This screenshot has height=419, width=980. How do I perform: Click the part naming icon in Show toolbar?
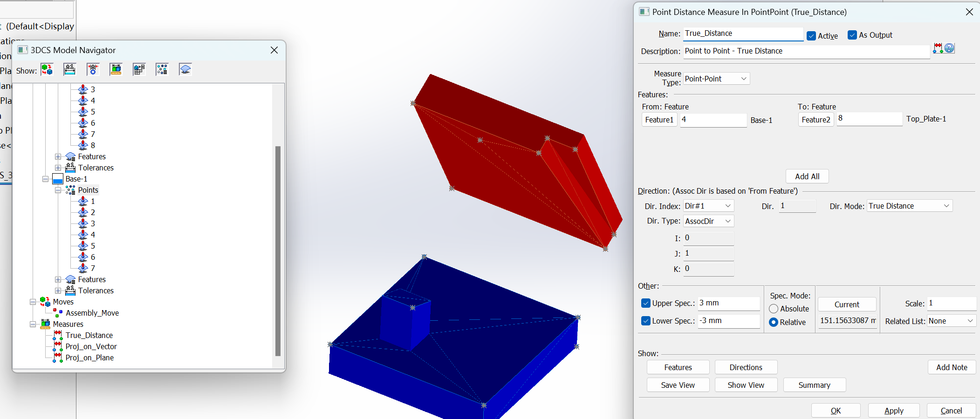click(139, 69)
